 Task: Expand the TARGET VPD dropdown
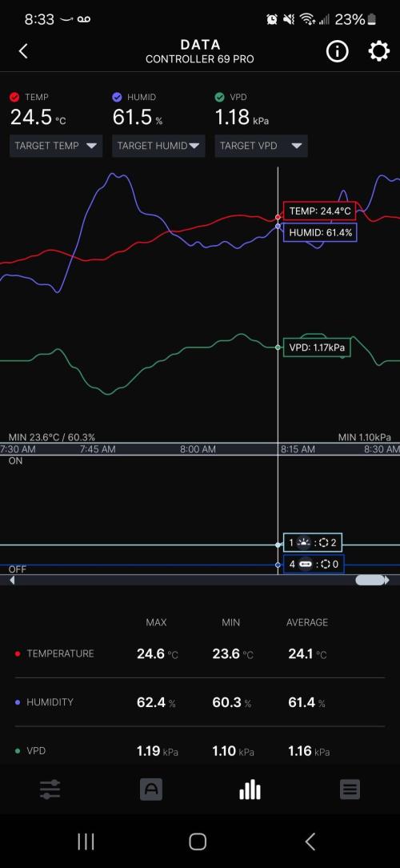(x=261, y=147)
